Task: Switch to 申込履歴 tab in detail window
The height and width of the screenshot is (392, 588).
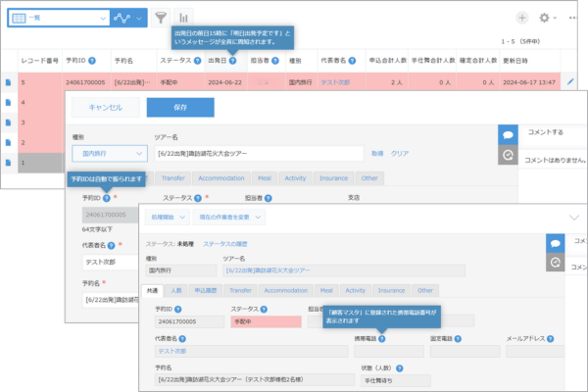Action: [x=206, y=291]
